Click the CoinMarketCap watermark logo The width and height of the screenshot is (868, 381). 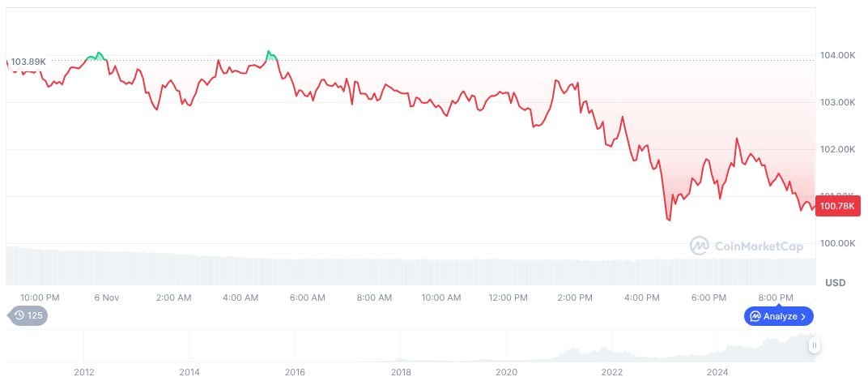click(700, 245)
